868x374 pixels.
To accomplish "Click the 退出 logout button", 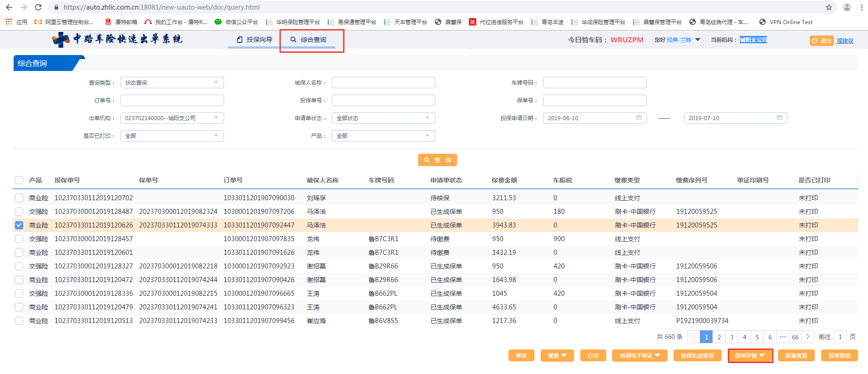I will 822,40.
